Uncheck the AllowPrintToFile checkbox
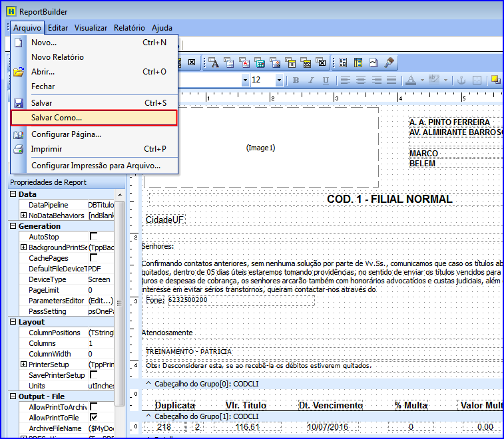The width and height of the screenshot is (504, 439). coord(93,417)
